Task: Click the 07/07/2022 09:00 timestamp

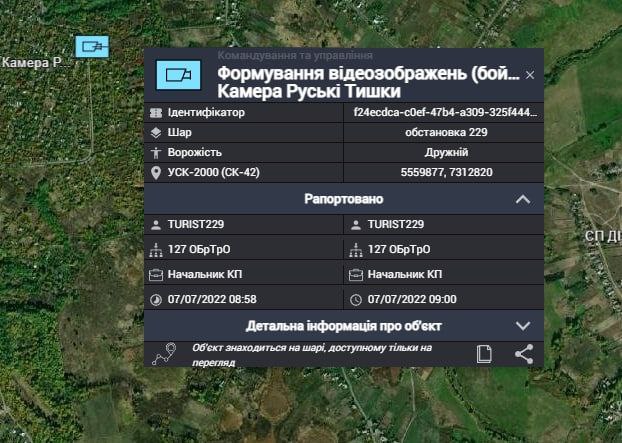Action: click(412, 299)
